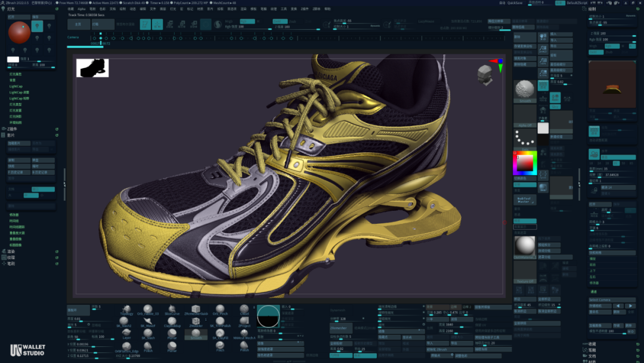Select the Topology brush
644x363 pixels.
click(x=126, y=309)
